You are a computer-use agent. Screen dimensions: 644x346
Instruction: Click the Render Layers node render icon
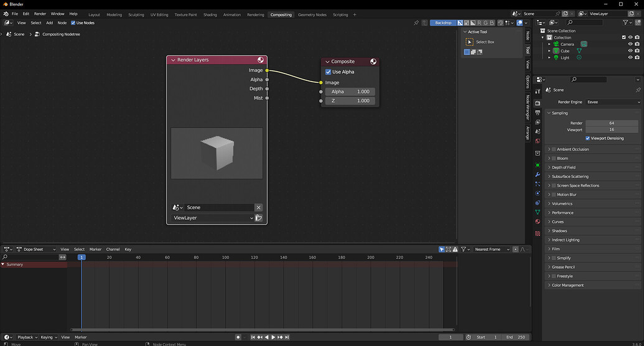click(260, 60)
